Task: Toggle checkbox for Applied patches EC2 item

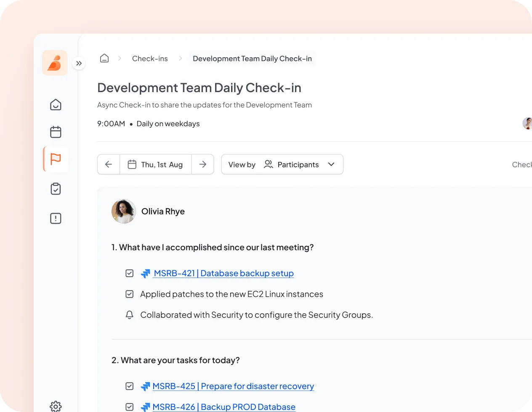Action: (x=130, y=294)
